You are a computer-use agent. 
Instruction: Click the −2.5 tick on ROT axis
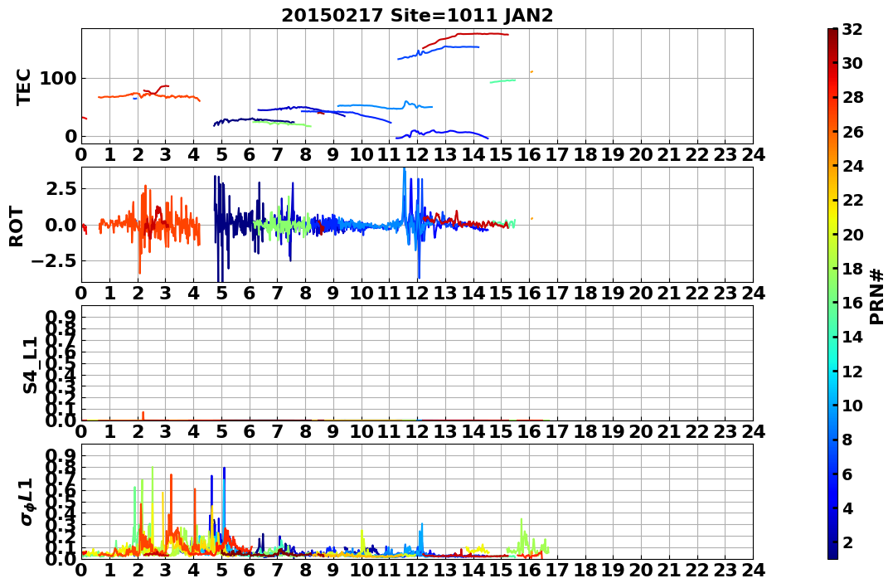point(56,261)
